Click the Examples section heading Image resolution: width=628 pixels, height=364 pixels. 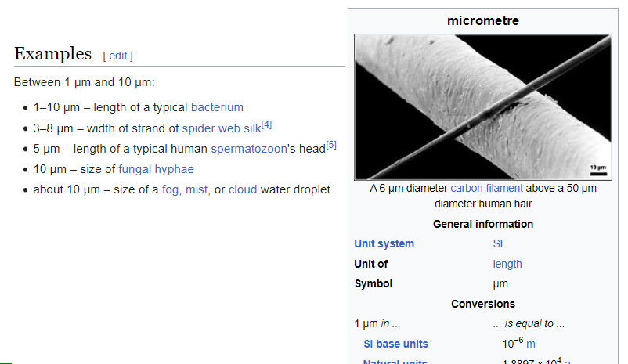(53, 54)
